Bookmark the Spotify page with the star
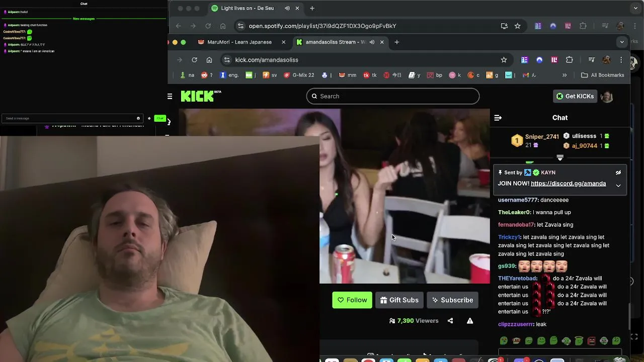The height and width of the screenshot is (362, 644). [517, 26]
